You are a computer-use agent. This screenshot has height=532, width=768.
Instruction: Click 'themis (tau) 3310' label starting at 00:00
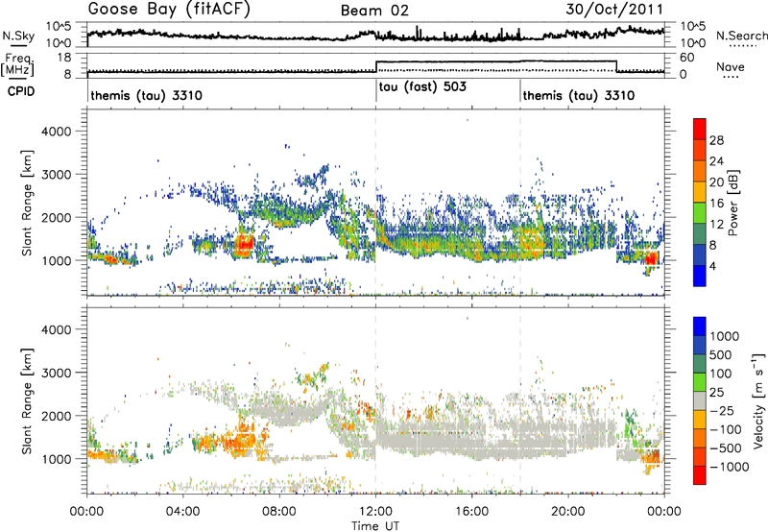click(x=147, y=95)
